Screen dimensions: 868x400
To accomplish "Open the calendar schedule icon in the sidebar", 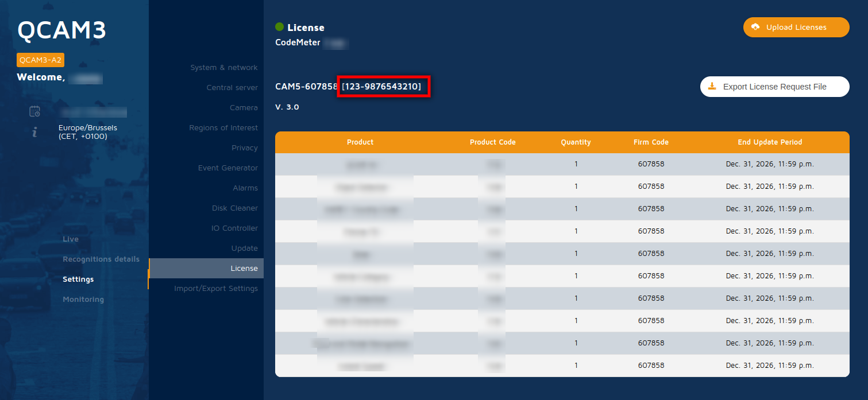I will tap(34, 111).
